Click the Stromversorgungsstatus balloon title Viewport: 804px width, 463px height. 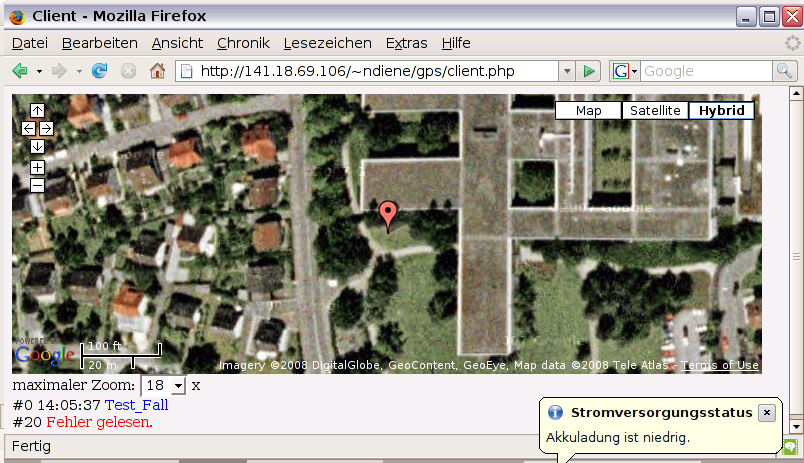pos(661,413)
